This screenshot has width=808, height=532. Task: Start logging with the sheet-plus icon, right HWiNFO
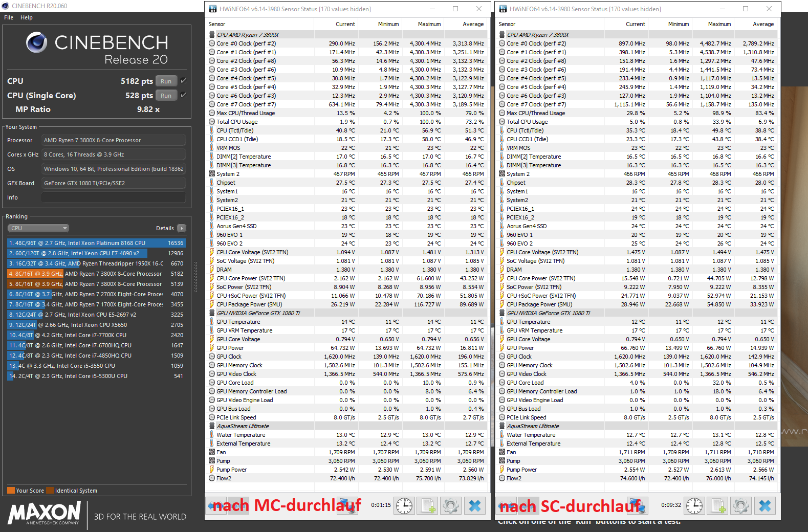[x=718, y=506]
